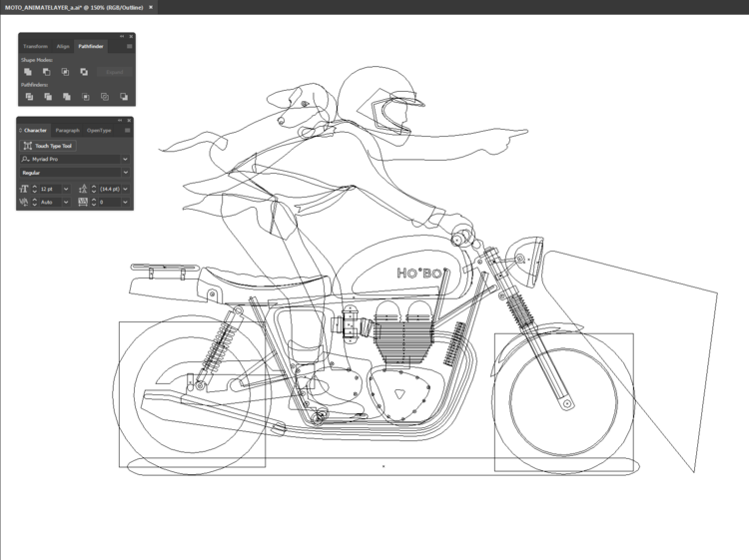
Task: Click the Regular font style field
Action: (71, 173)
